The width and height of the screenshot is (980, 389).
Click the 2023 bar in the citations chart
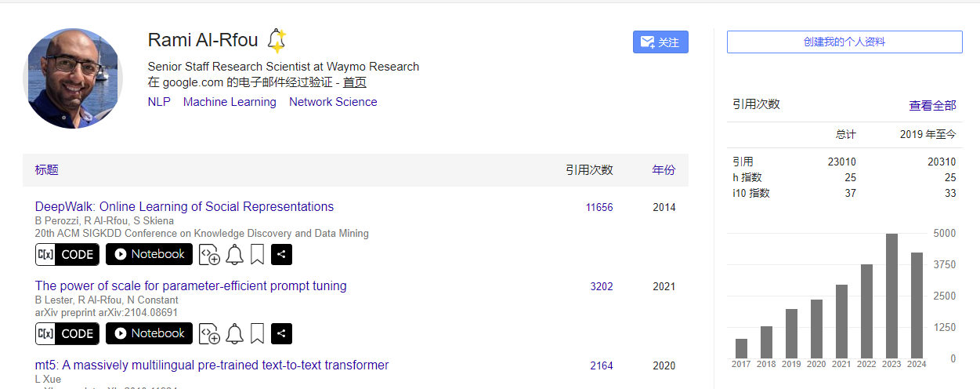click(x=891, y=296)
